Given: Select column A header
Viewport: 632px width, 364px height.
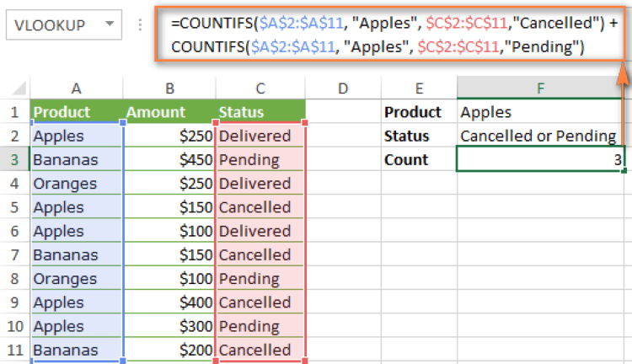Looking at the screenshot, I should (x=76, y=88).
